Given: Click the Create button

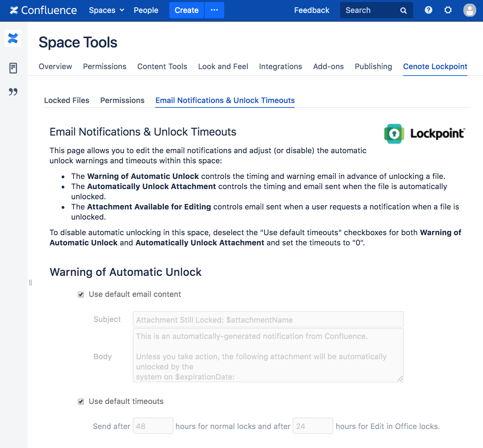Looking at the screenshot, I should click(187, 10).
